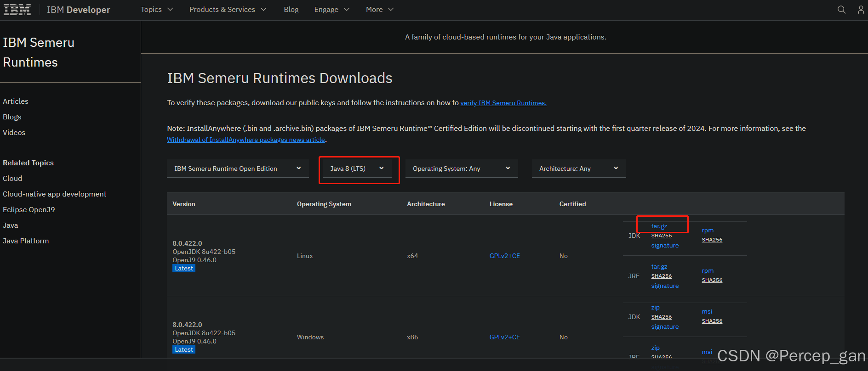Download Windows JDK msi installer
The width and height of the screenshot is (868, 371).
[x=707, y=311]
